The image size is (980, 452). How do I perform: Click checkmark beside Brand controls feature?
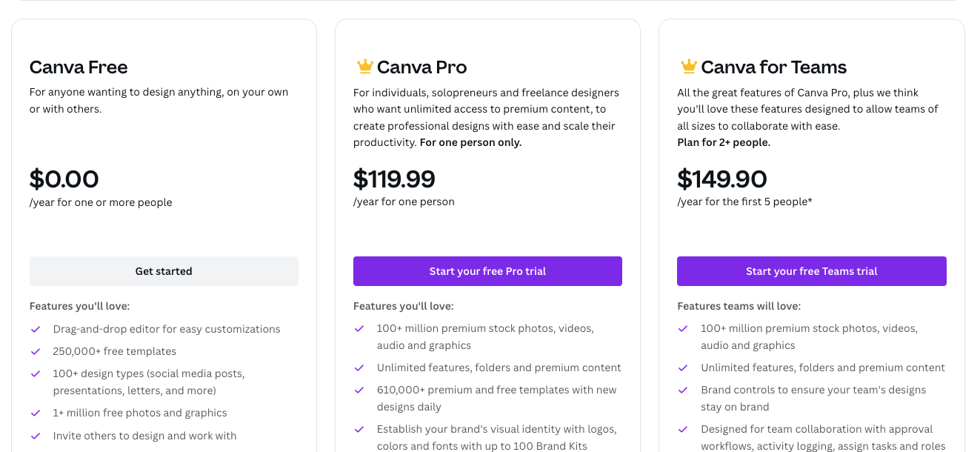(x=683, y=390)
